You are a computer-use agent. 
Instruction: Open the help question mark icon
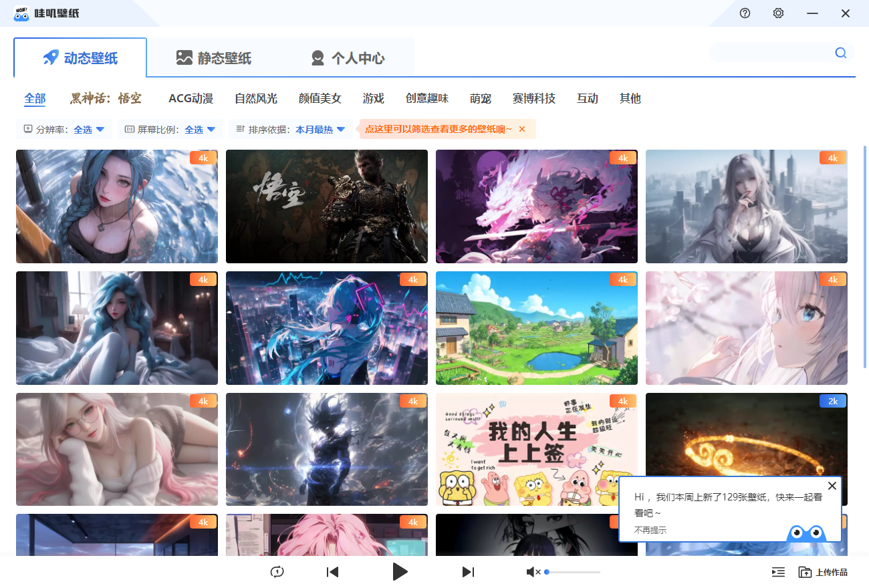[745, 13]
